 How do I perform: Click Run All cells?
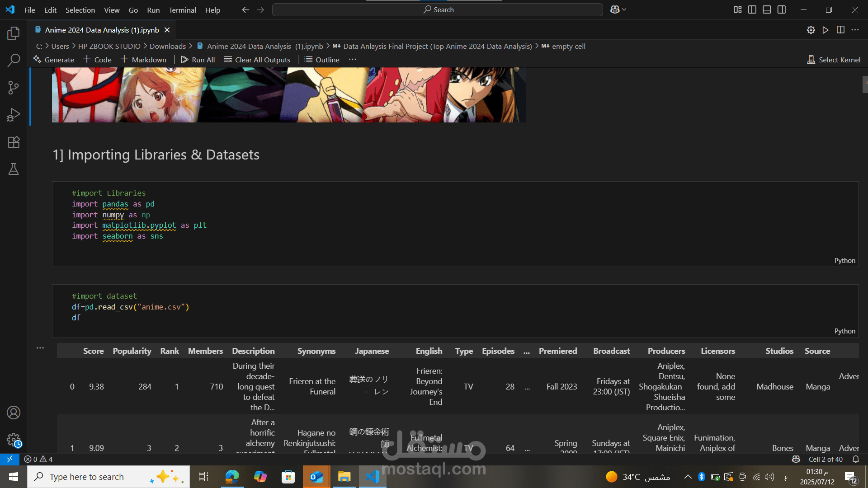pos(198,60)
